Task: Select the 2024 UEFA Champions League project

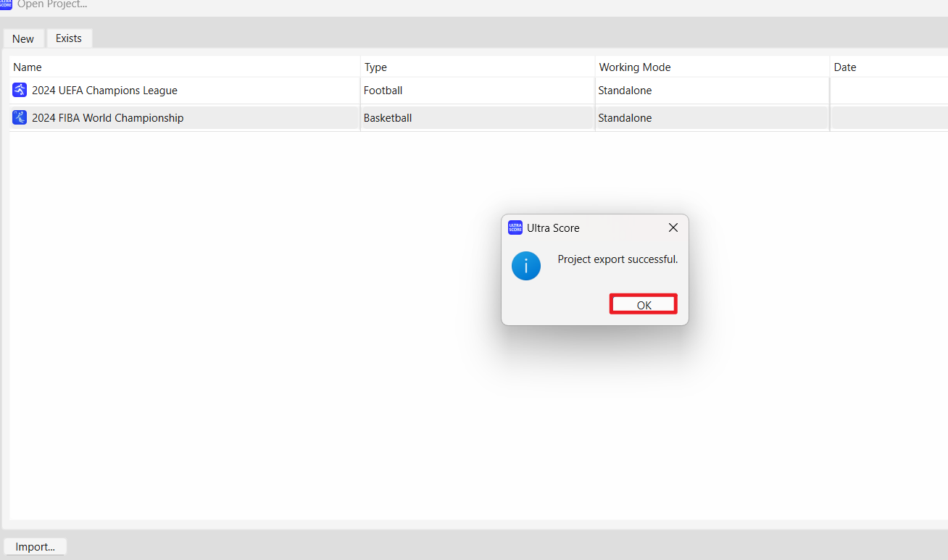Action: point(104,91)
